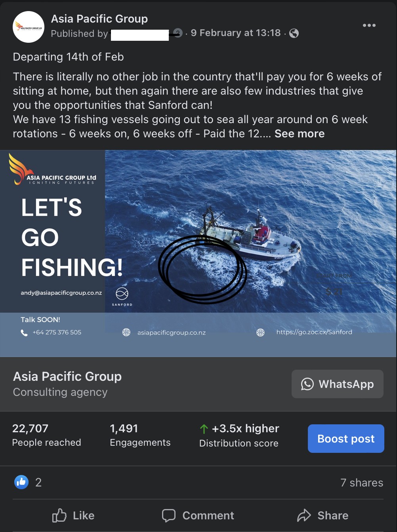Click the blue thumbs-up reaction icon

[21, 482]
